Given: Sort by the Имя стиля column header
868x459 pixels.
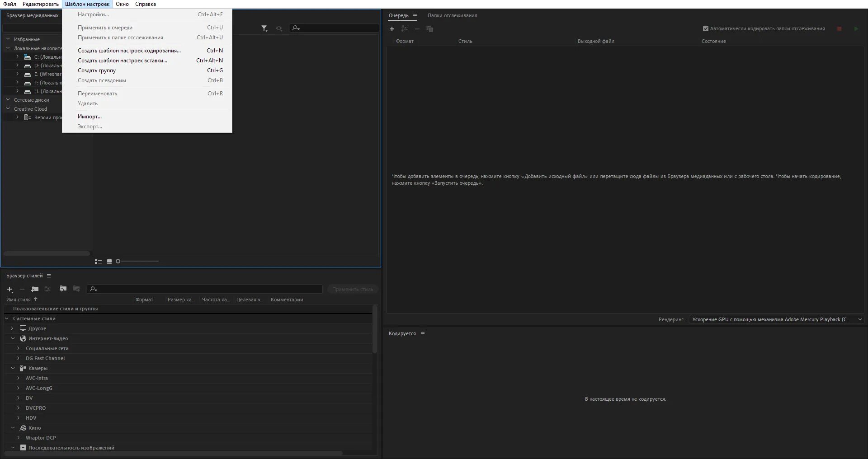Looking at the screenshot, I should 19,300.
